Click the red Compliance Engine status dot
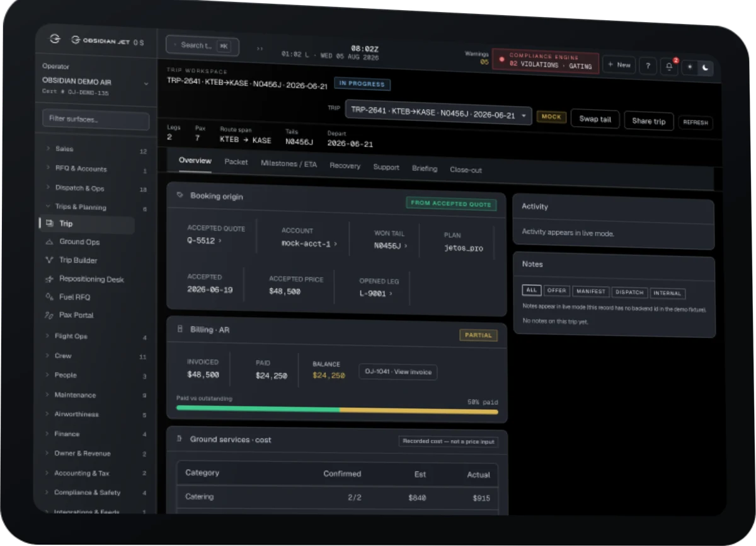This screenshot has height=546, width=756. (x=501, y=59)
